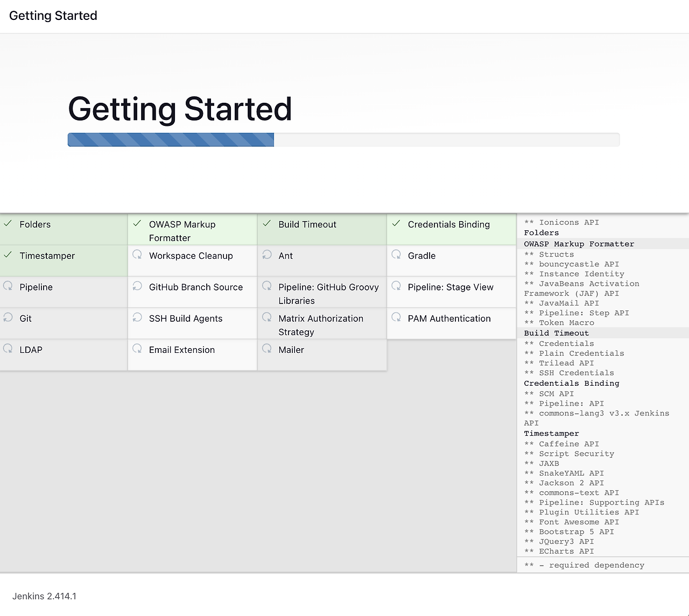Select the LDAP plugin name
The width and height of the screenshot is (689, 616).
[31, 349]
